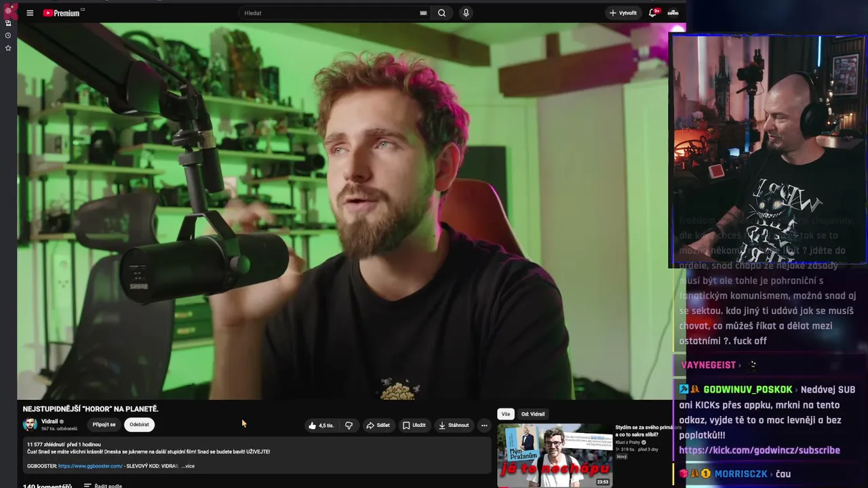The height and width of the screenshot is (488, 868).
Task: Dislike the video with thumbs down
Action: tap(349, 426)
